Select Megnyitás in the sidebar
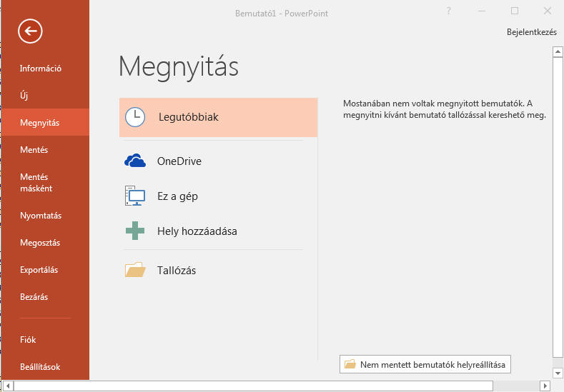The width and height of the screenshot is (564, 392). tap(44, 122)
